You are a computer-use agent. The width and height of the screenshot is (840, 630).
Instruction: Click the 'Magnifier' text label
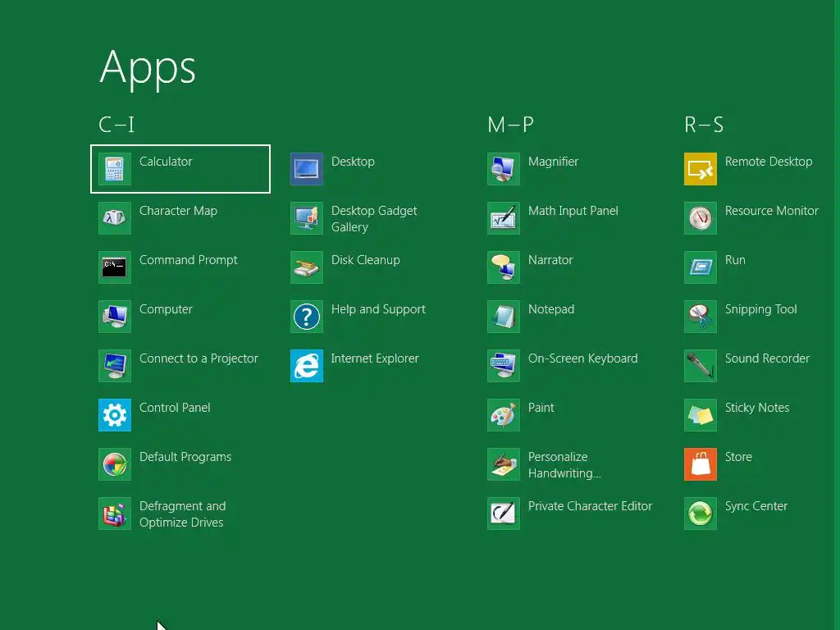pos(554,162)
